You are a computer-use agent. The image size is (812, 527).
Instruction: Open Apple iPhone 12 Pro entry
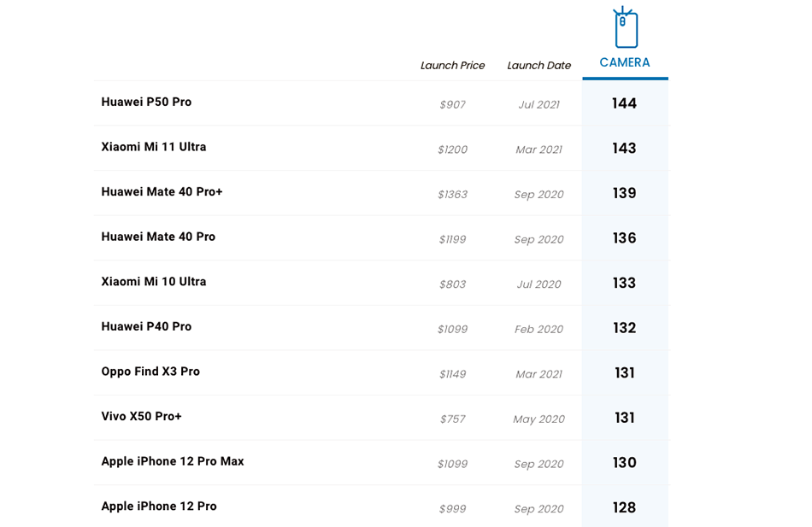point(159,507)
